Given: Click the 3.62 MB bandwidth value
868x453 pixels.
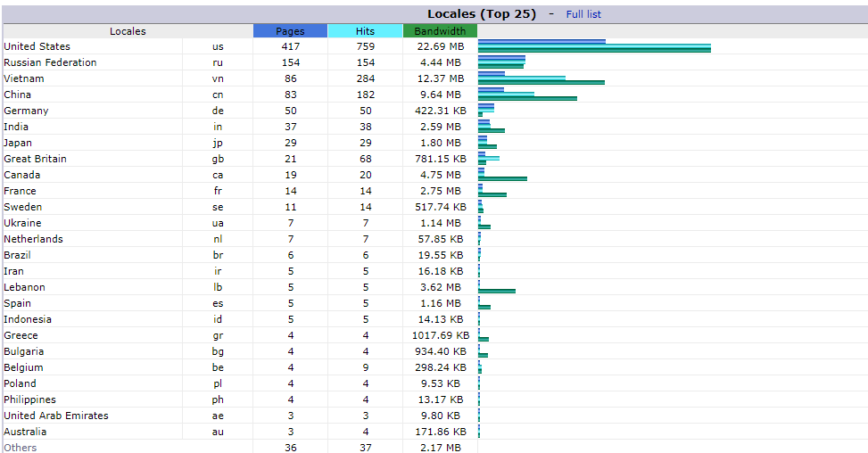Looking at the screenshot, I should tap(441, 287).
